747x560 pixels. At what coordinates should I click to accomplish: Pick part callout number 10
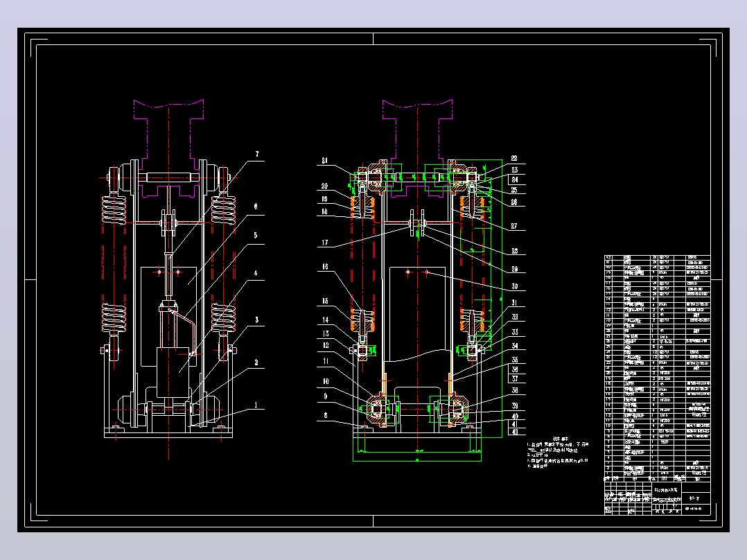click(x=326, y=381)
